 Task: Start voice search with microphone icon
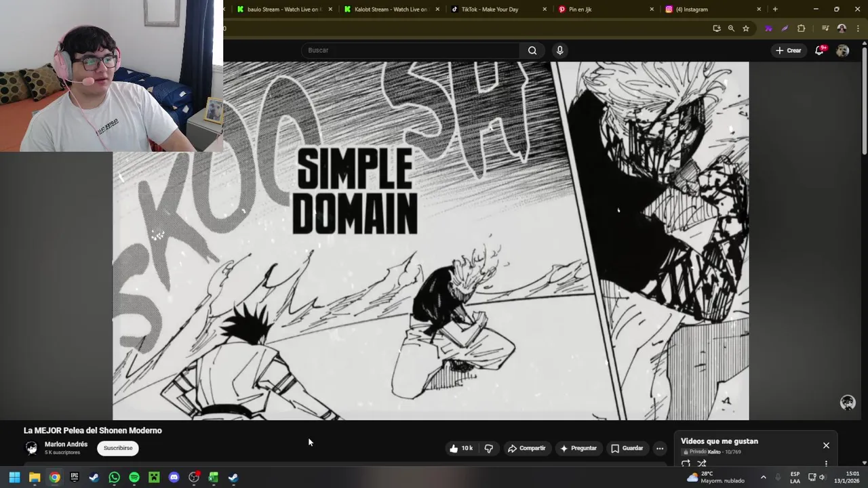(559, 50)
